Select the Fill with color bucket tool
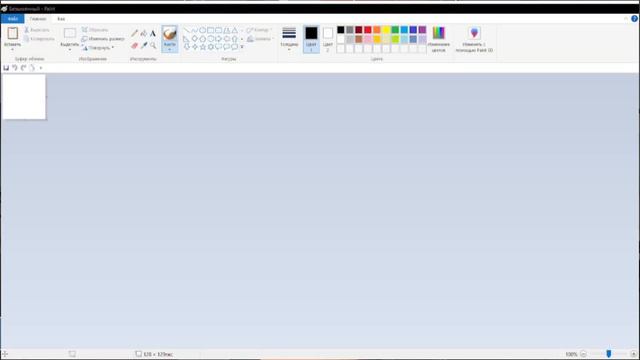This screenshot has height=360, width=640. 144,33
